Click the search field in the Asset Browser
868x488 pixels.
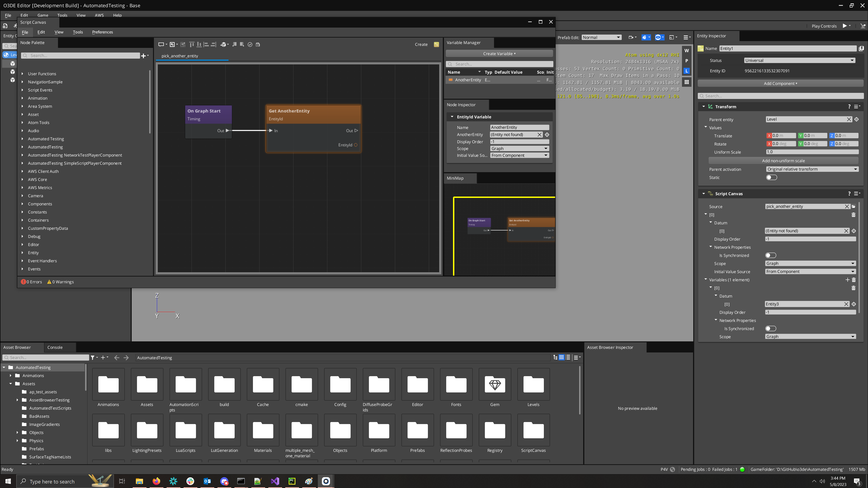click(x=45, y=357)
